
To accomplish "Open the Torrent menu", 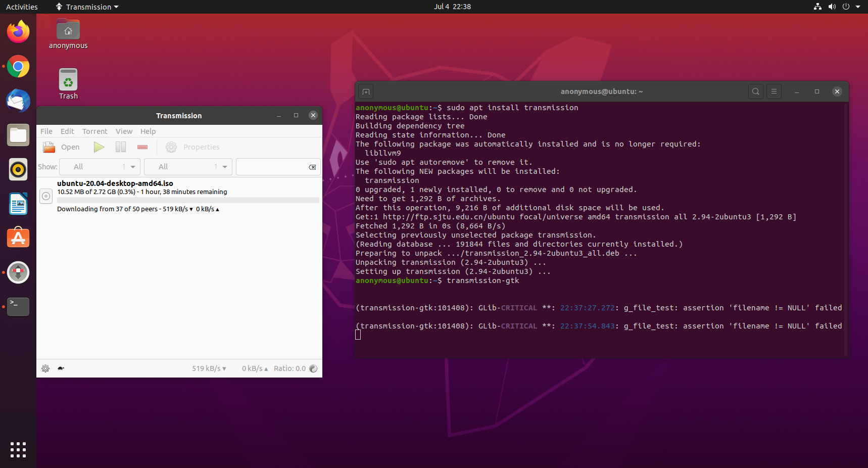I will tap(94, 131).
